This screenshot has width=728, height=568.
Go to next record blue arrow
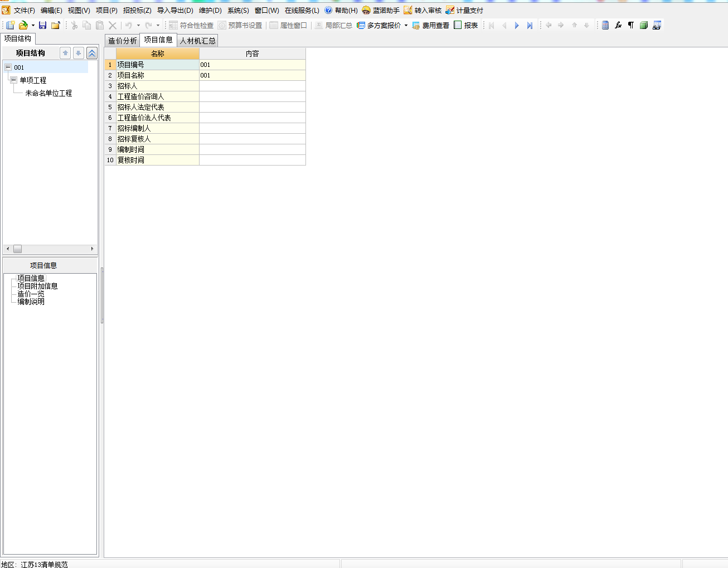coord(517,25)
